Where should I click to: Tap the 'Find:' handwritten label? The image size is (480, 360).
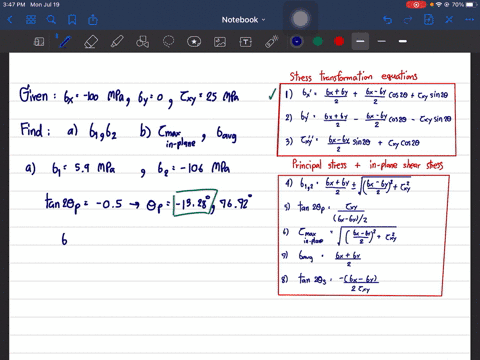coord(35,130)
